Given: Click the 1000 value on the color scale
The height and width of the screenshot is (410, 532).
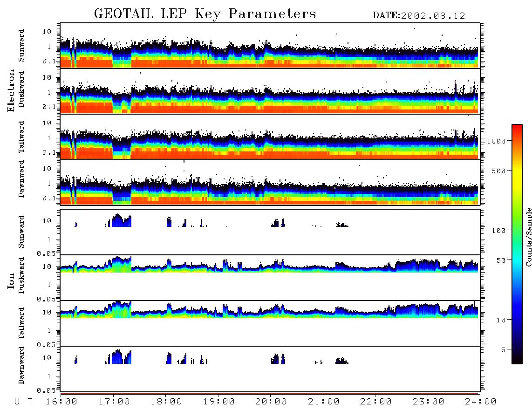Looking at the screenshot, I should coord(497,141).
